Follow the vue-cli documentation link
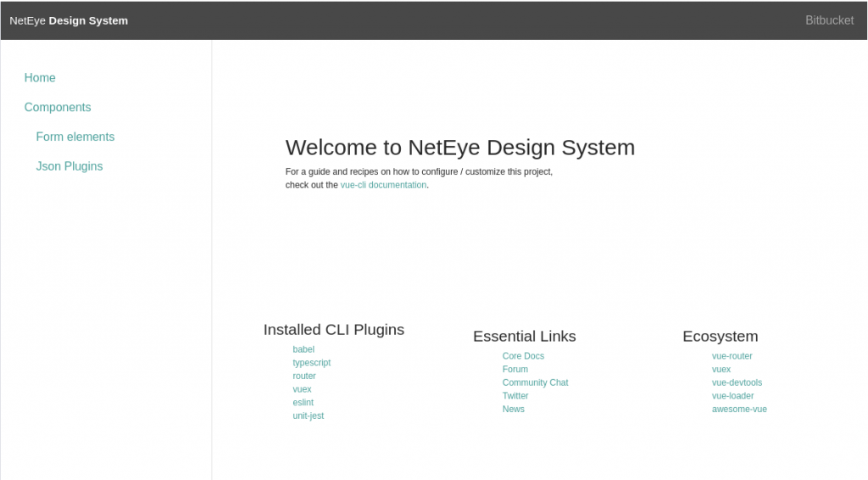Screen dimensions: 868x480 (x=383, y=185)
